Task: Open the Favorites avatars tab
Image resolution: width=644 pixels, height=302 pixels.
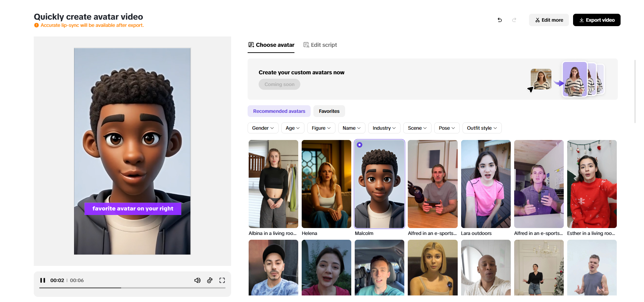Action: point(329,111)
